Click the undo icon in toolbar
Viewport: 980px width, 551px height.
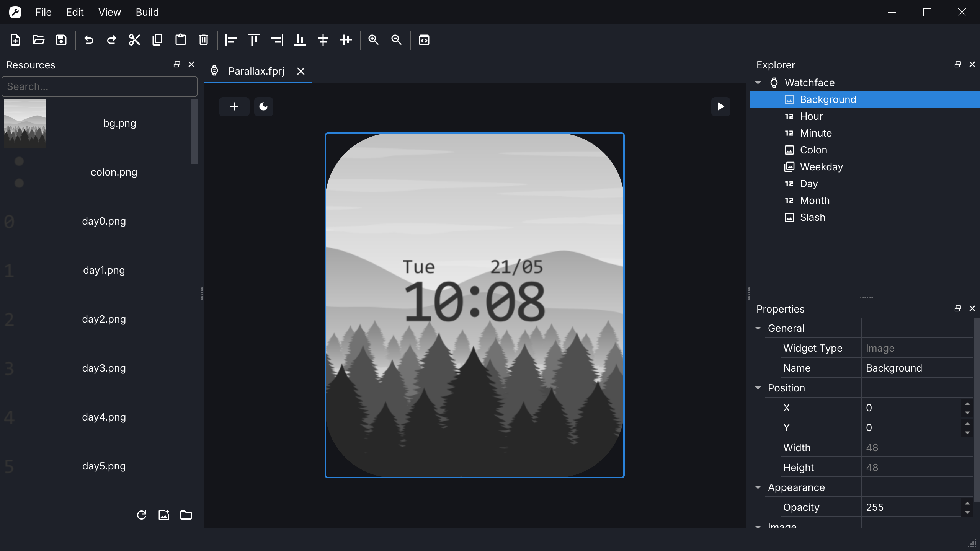[x=88, y=40]
